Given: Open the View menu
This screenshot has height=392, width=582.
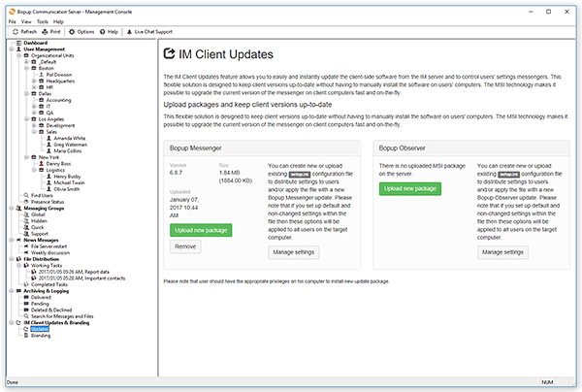Looking at the screenshot, I should [26, 21].
